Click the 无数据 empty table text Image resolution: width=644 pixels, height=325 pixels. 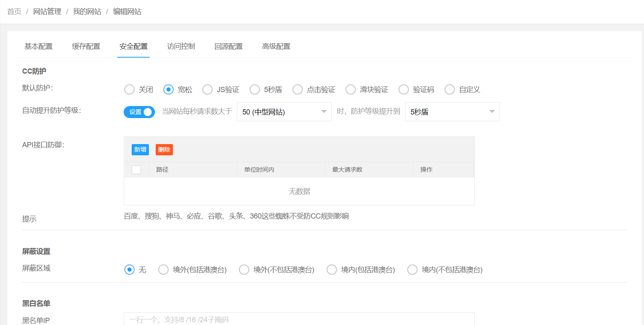[x=299, y=191]
